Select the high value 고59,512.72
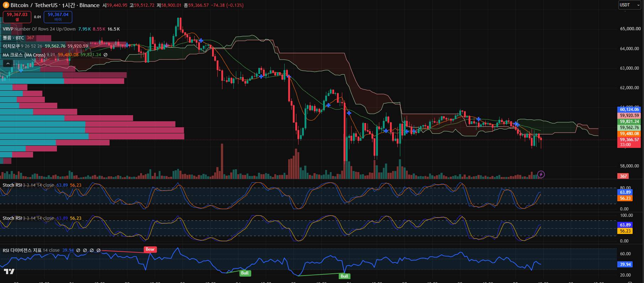Screen dimensions: 644x283 click(x=142, y=5)
